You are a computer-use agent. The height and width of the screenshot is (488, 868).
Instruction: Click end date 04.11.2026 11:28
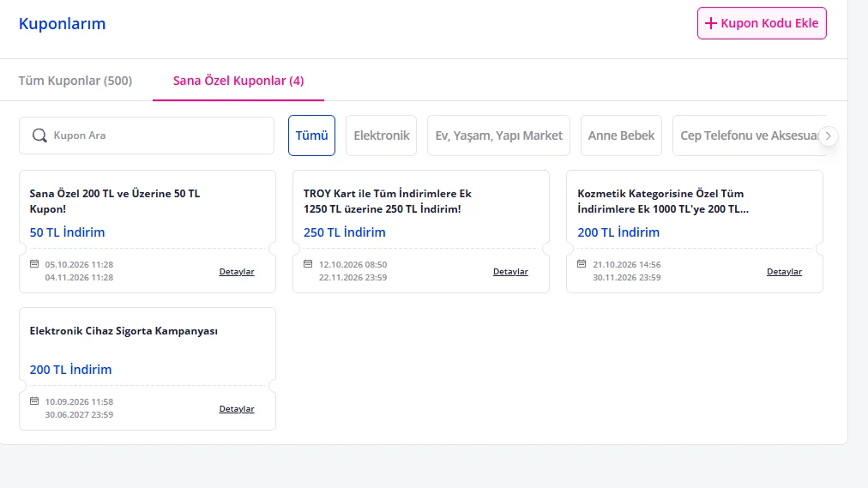(x=79, y=277)
